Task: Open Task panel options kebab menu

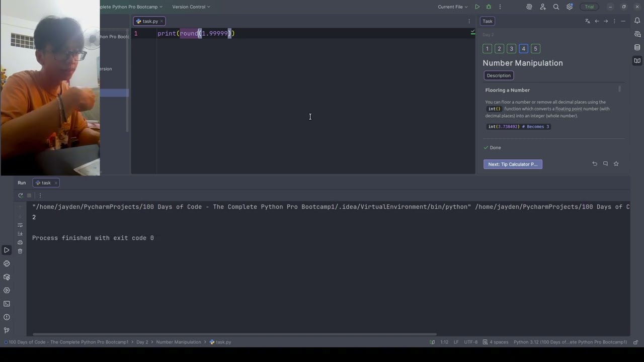Action: (x=614, y=21)
